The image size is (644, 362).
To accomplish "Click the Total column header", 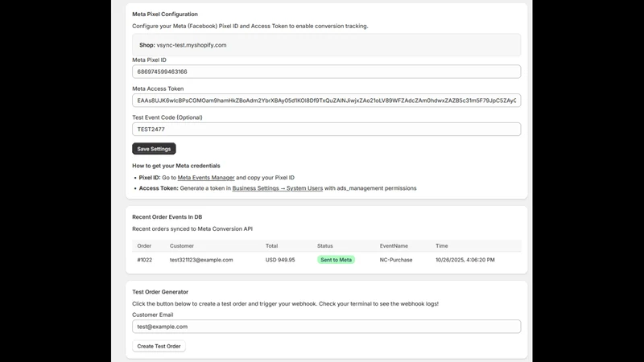I will [271, 246].
